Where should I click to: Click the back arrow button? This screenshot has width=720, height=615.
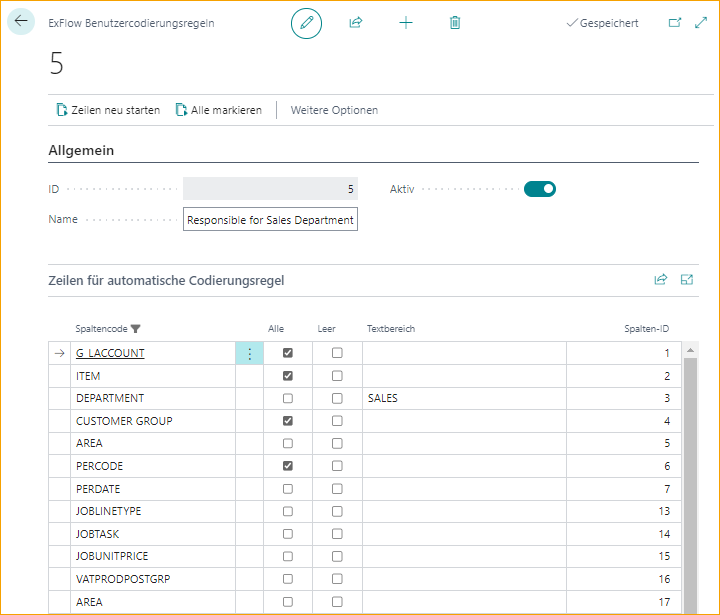click(x=21, y=22)
